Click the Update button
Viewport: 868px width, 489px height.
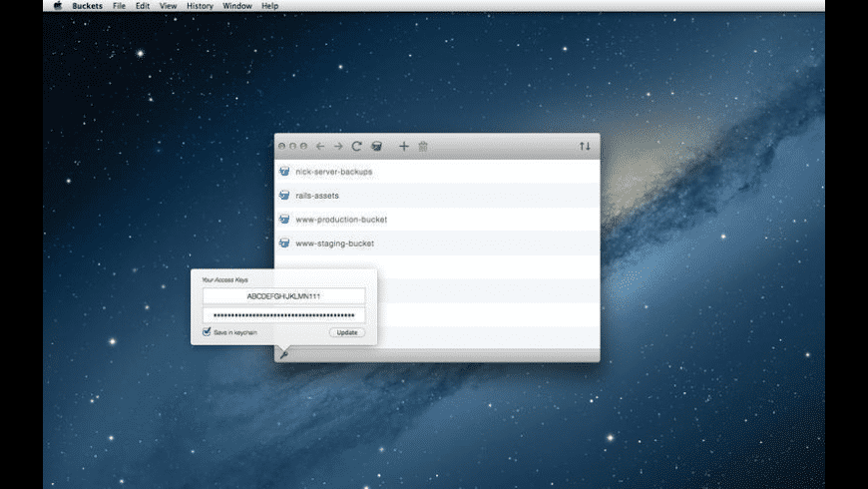click(x=347, y=332)
